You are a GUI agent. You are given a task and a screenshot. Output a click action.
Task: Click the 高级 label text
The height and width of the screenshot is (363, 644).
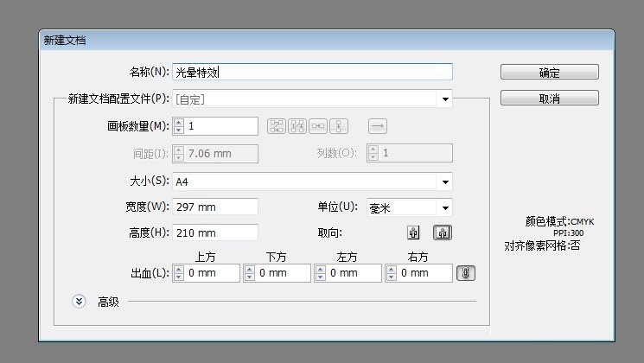(x=108, y=302)
